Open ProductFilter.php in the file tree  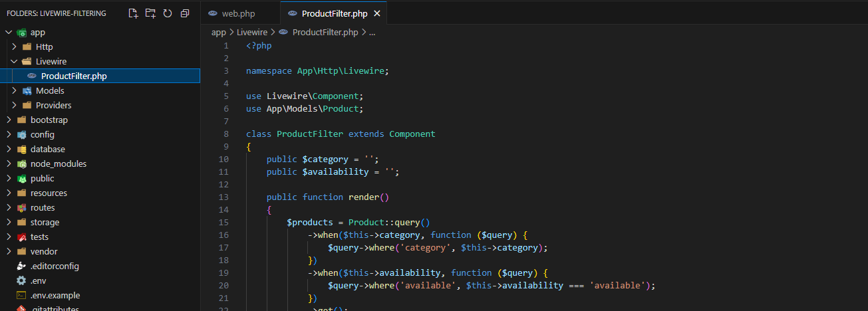[x=73, y=76]
